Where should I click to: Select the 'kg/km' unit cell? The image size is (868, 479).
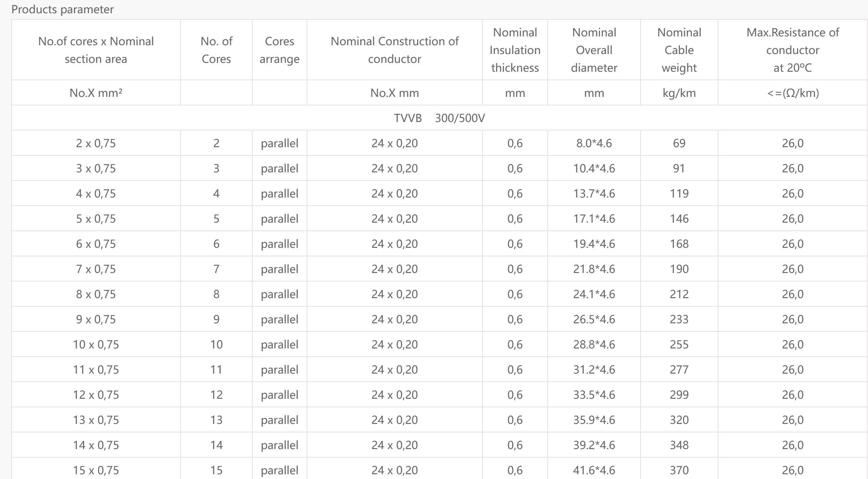coord(679,93)
